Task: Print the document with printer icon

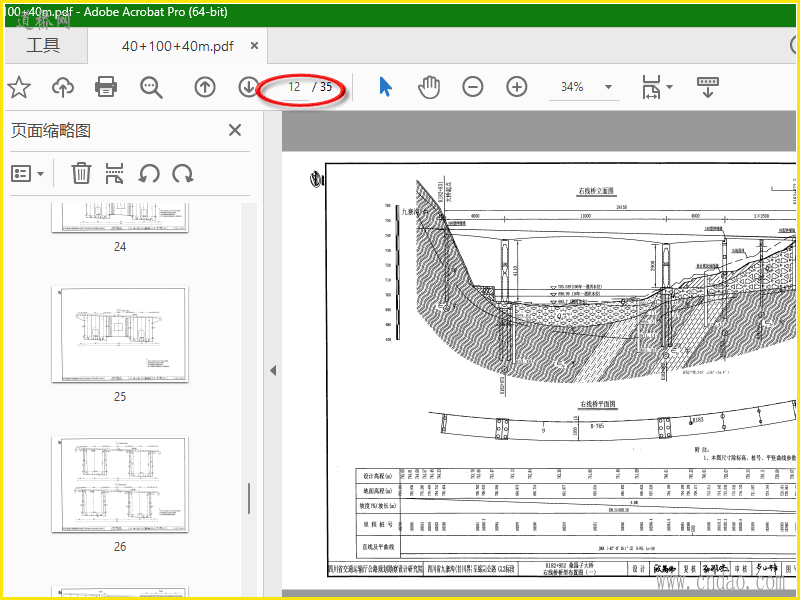Action: pyautogui.click(x=106, y=87)
